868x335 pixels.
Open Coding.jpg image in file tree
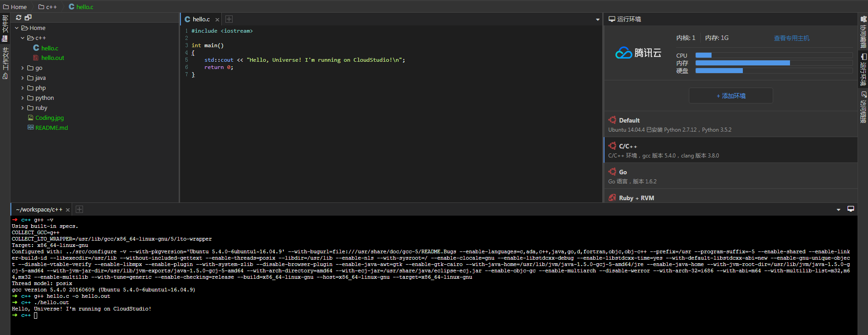(49, 118)
